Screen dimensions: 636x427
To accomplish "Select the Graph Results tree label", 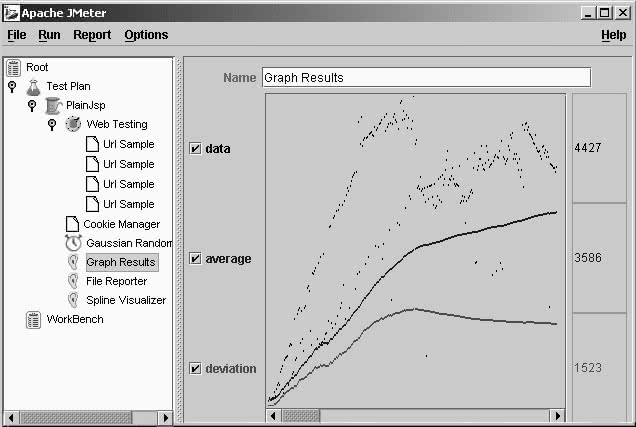I will [121, 262].
